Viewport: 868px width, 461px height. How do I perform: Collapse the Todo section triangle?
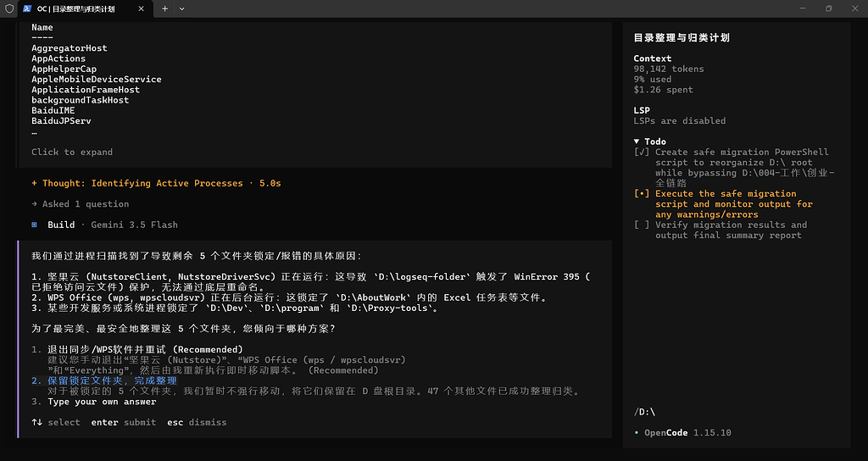[x=637, y=142]
